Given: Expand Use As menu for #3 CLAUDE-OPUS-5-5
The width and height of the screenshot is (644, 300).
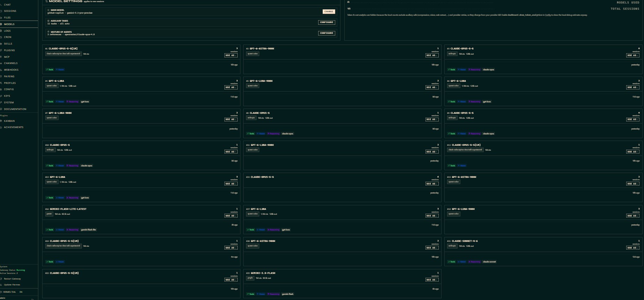Looking at the screenshot, I should [633, 55].
